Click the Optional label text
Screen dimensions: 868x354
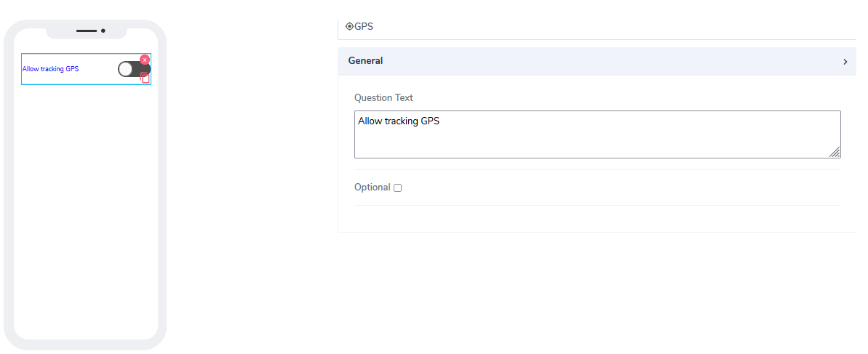[372, 188]
